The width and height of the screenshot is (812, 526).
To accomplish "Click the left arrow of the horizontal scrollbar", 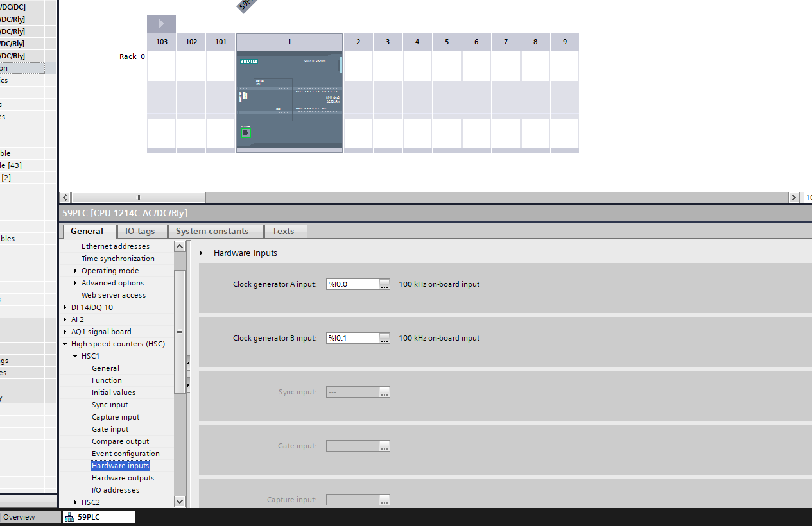I will click(65, 198).
